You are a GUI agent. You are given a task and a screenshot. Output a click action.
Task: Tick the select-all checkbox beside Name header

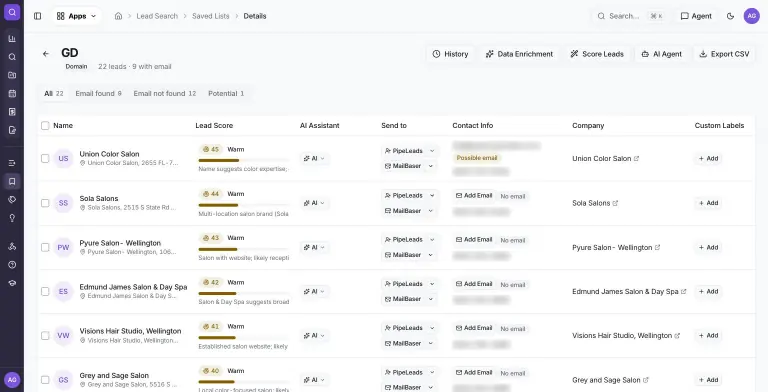pyautogui.click(x=45, y=125)
